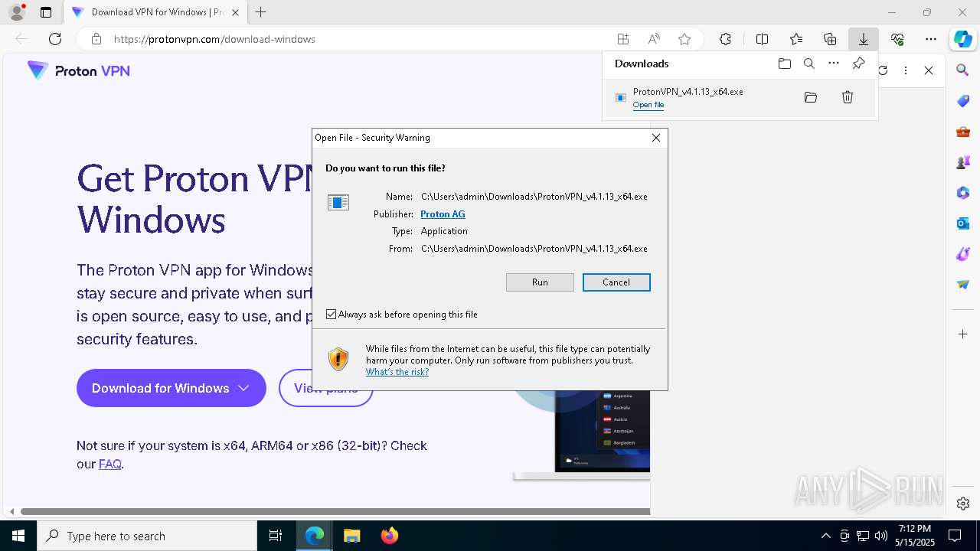980x551 pixels.
Task: Add this page to favorites star
Action: [684, 39]
